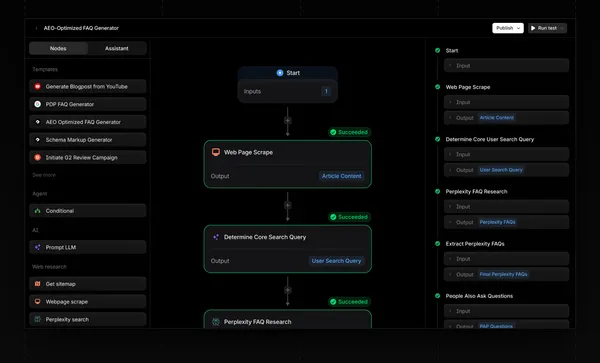Switch to the Nodes tab
The height and width of the screenshot is (363, 600).
(x=58, y=49)
